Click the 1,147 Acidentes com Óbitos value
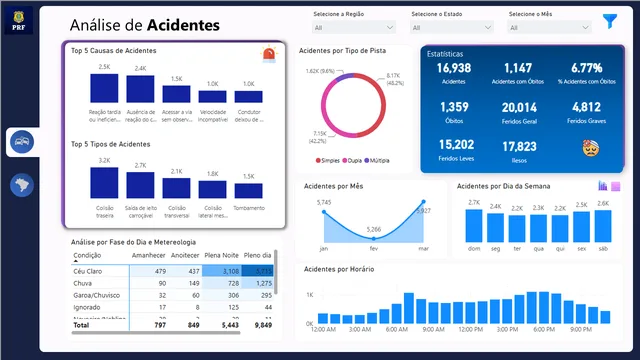 tap(518, 68)
